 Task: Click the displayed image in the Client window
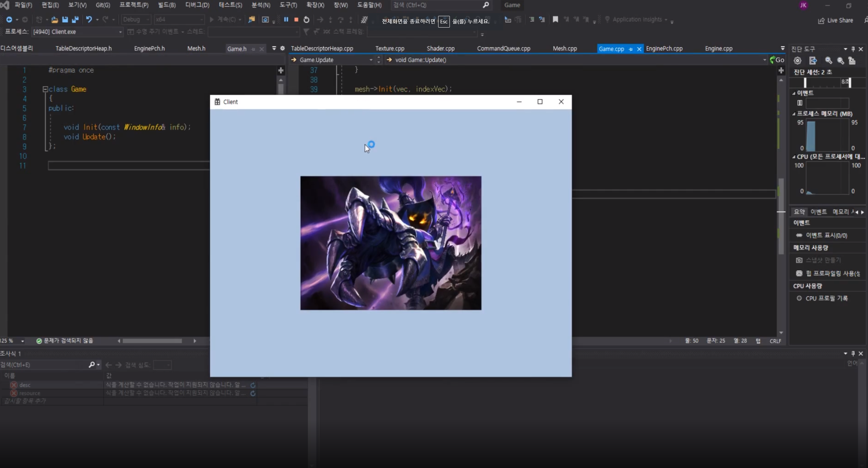tap(391, 243)
